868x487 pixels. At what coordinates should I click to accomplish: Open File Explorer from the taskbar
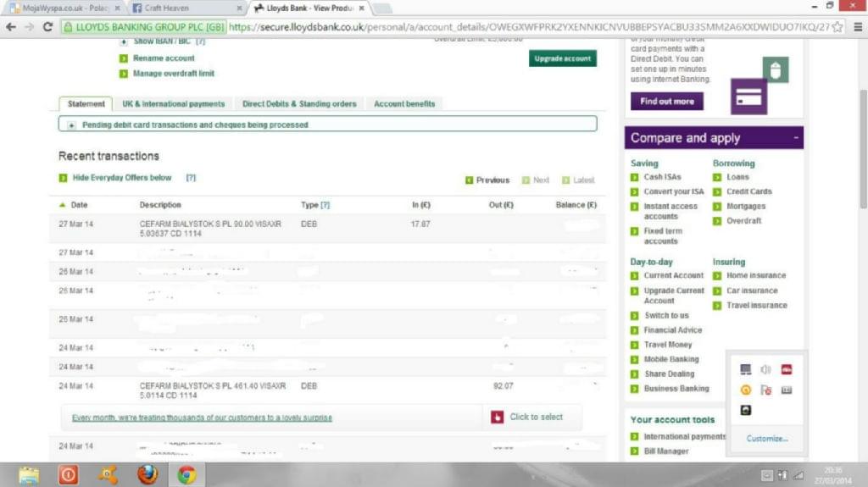click(x=29, y=475)
